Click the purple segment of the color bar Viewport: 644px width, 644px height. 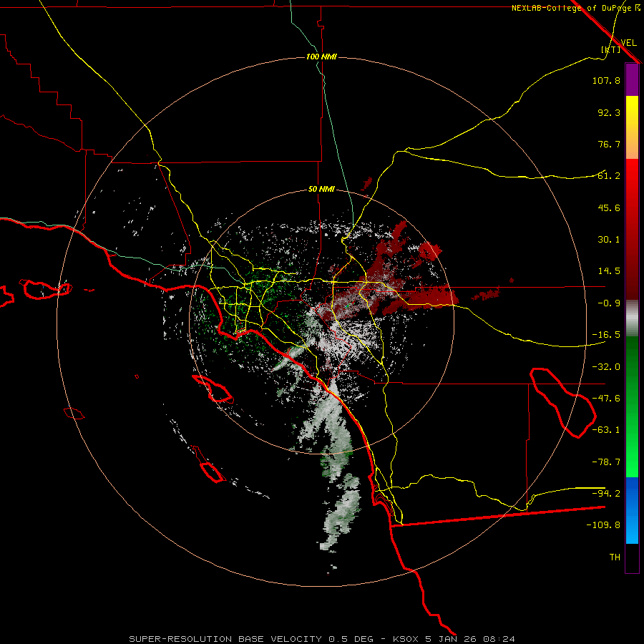[x=632, y=80]
